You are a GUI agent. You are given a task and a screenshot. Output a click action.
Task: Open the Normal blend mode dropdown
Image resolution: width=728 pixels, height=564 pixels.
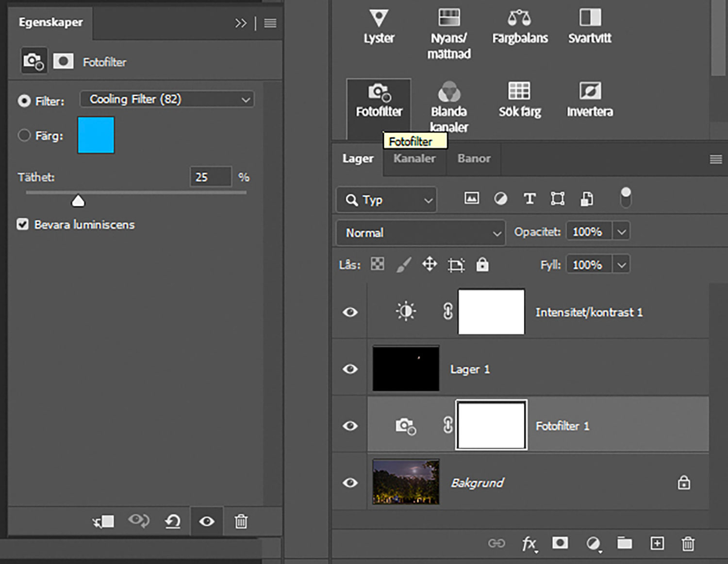[x=420, y=233]
